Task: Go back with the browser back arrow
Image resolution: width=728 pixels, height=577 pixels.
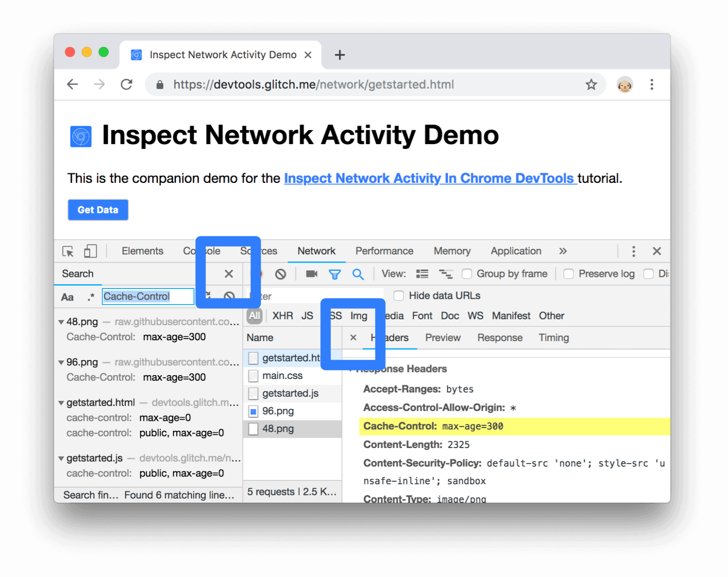Action: point(72,84)
